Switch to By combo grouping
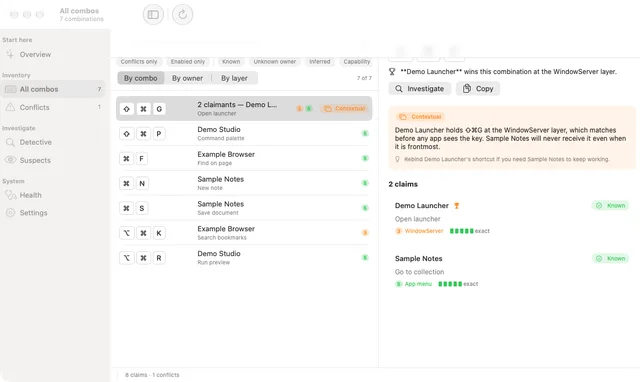The width and height of the screenshot is (640, 382). tap(141, 78)
